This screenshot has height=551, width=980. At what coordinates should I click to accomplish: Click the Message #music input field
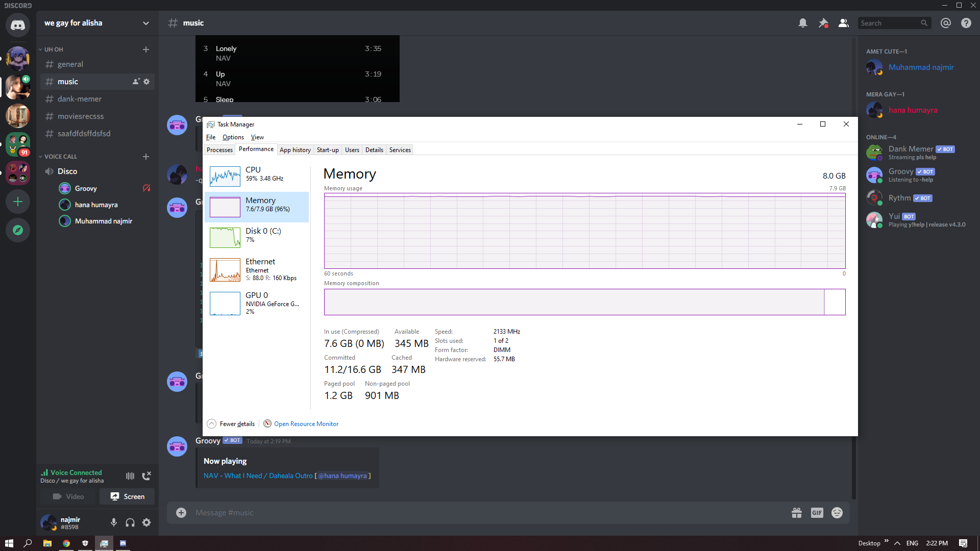[x=357, y=512]
